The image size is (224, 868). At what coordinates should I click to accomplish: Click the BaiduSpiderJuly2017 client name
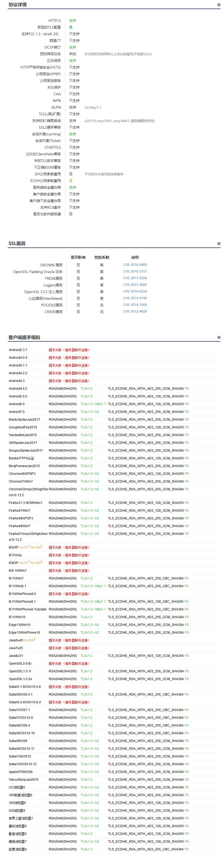tap(24, 420)
